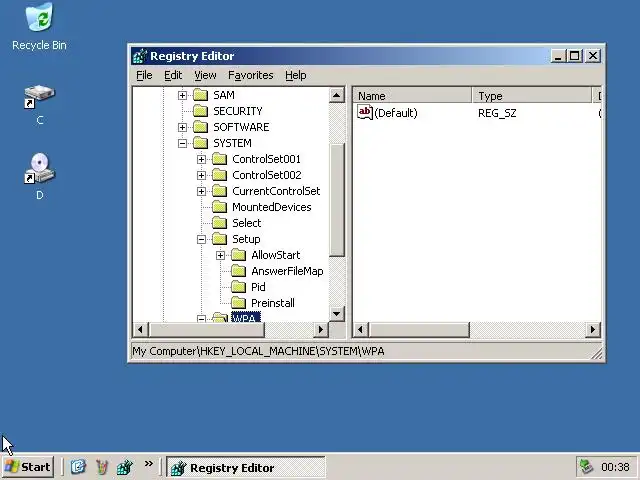Click the (Default) string value icon
This screenshot has width=640, height=480.
pos(364,112)
